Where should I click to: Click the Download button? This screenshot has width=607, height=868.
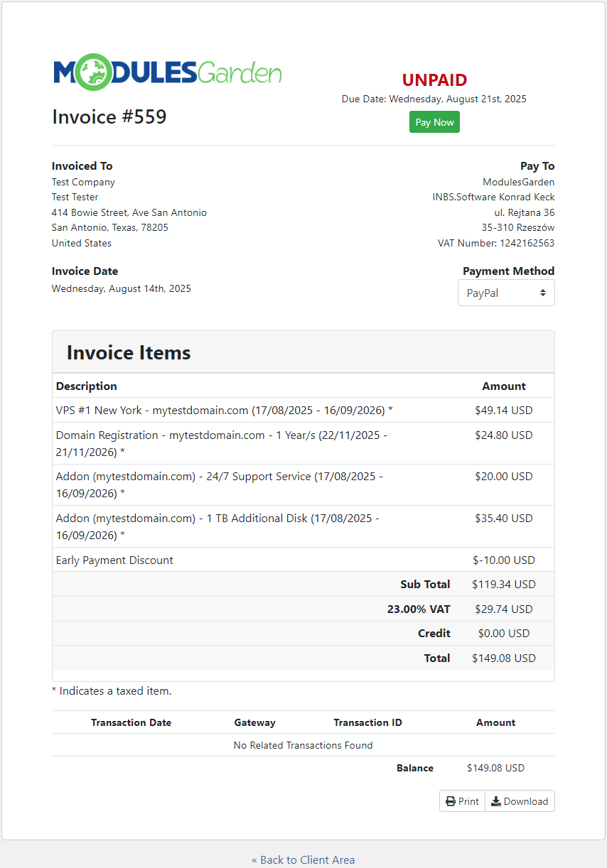pos(520,801)
